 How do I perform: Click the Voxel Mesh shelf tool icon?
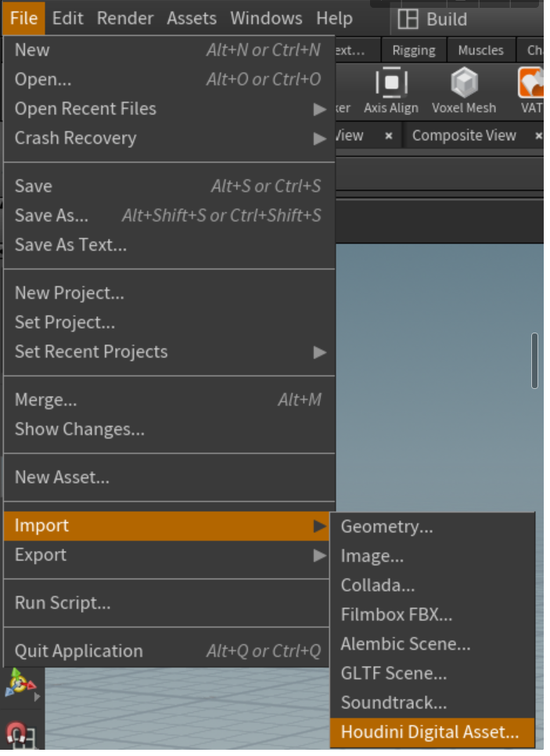(x=464, y=83)
